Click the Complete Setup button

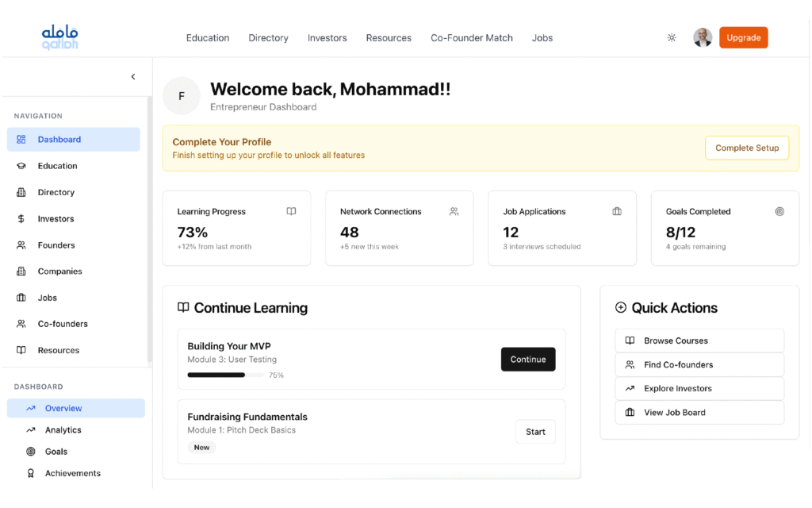click(x=747, y=148)
